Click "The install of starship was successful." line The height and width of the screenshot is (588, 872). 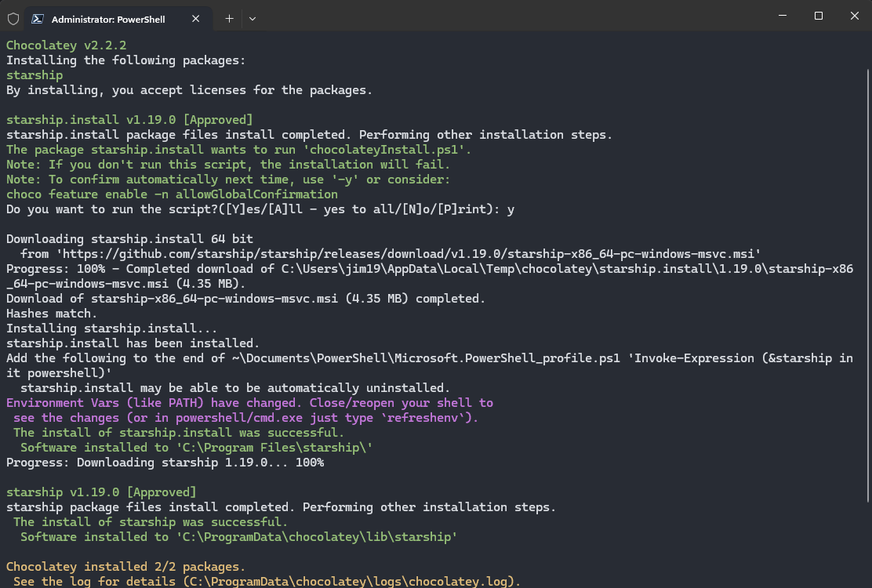(151, 522)
